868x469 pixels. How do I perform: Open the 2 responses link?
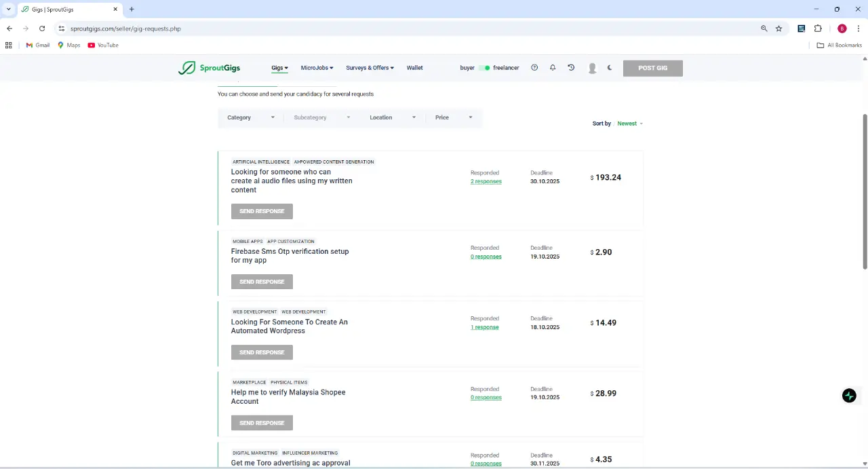[486, 182]
